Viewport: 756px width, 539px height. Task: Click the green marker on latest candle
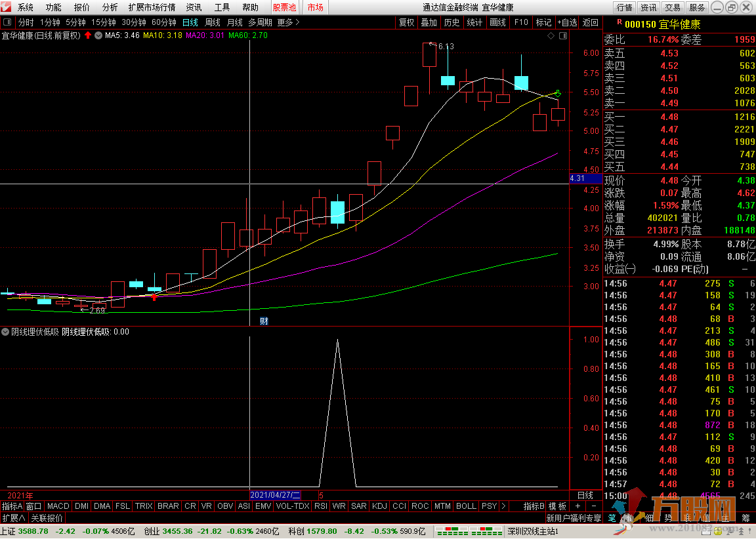[x=558, y=93]
